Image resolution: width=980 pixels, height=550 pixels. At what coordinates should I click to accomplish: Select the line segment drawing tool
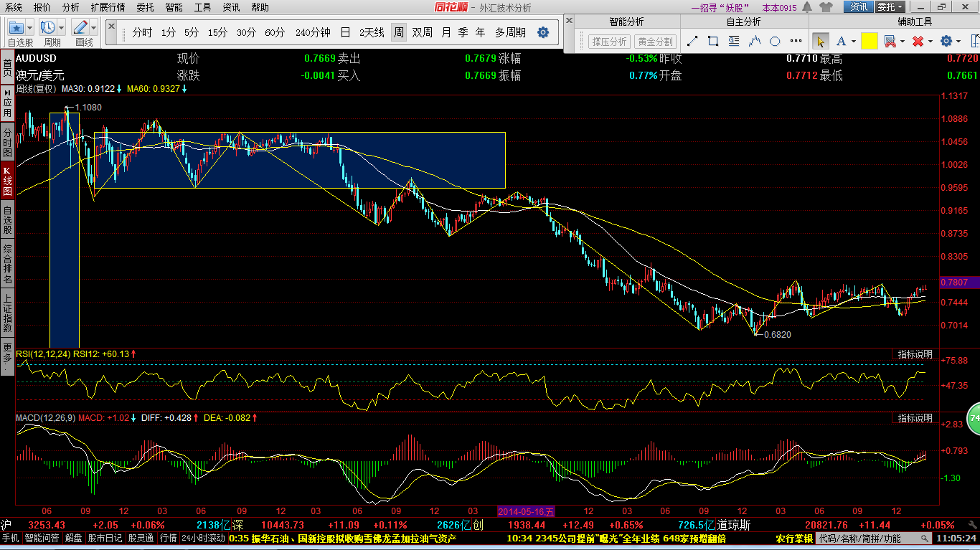[692, 41]
